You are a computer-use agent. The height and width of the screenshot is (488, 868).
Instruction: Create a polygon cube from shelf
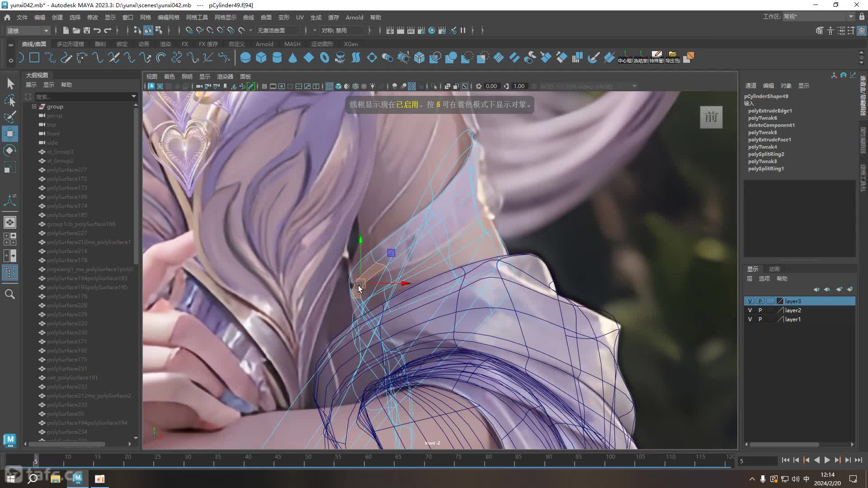click(261, 58)
